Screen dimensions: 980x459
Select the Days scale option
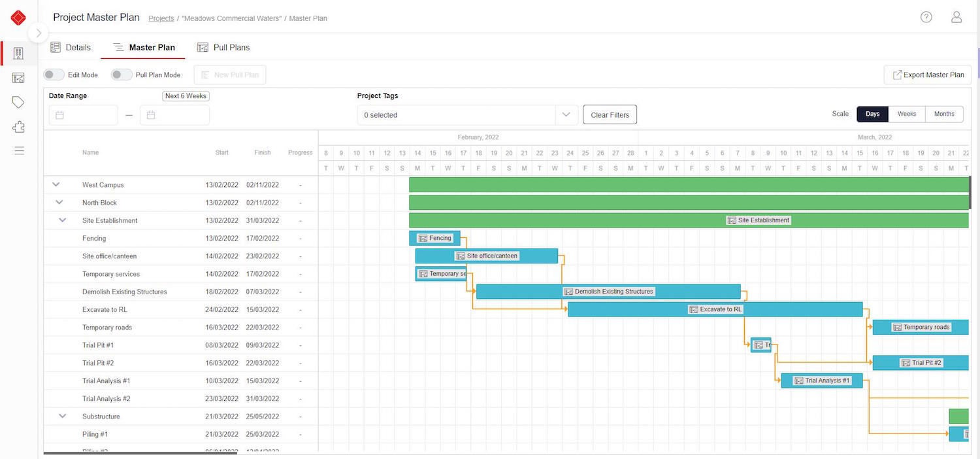tap(872, 113)
